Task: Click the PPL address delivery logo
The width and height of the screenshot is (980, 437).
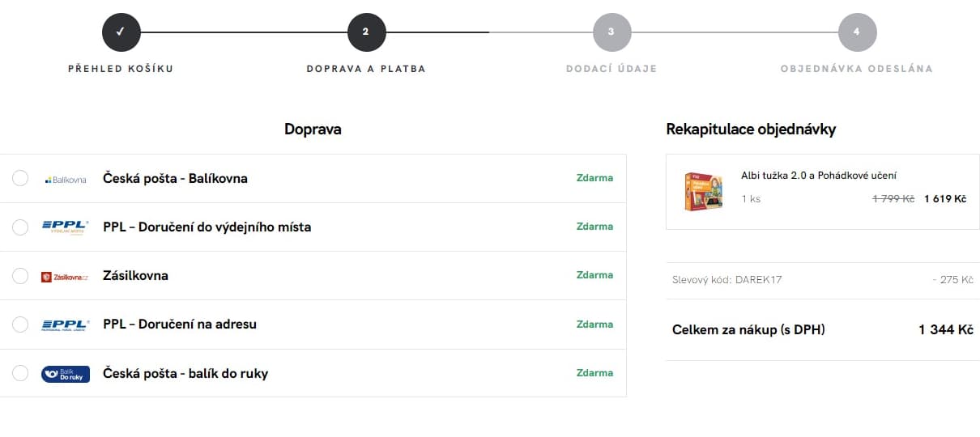Action: click(66, 325)
